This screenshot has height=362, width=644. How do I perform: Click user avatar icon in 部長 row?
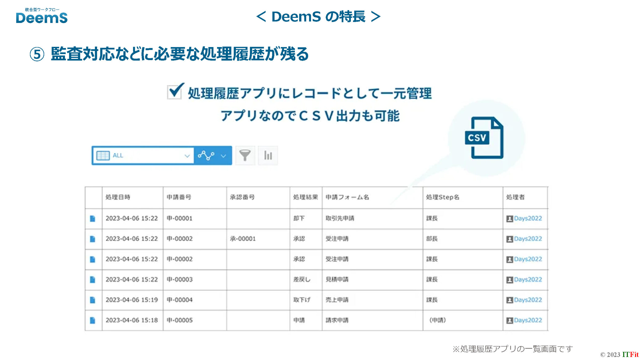509,239
